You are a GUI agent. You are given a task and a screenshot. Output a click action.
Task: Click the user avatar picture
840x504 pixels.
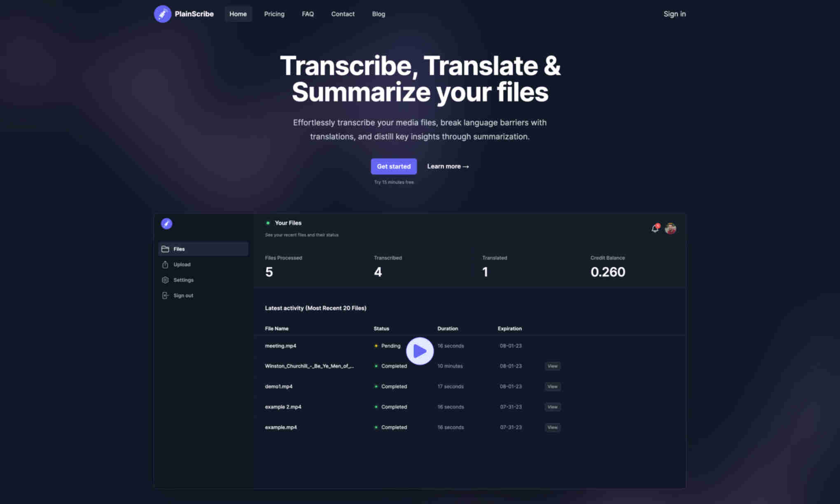coord(670,228)
